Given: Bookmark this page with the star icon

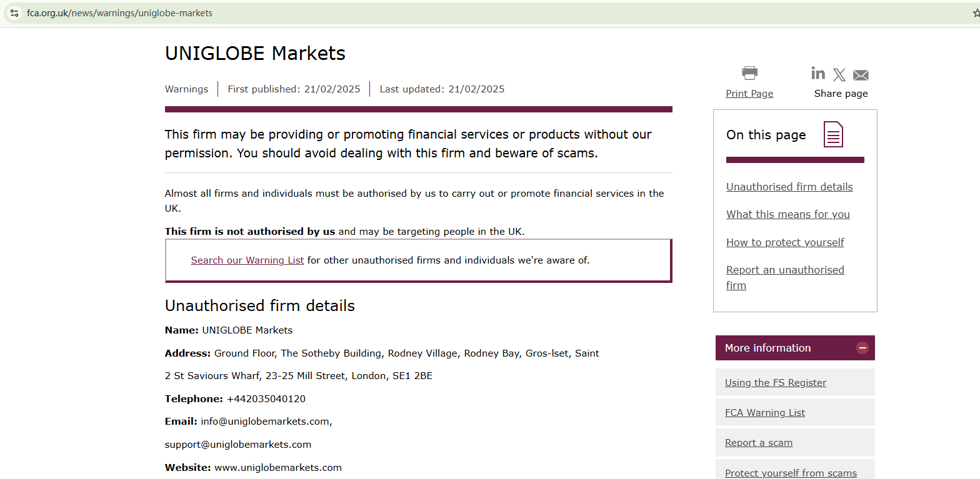Looking at the screenshot, I should pyautogui.click(x=976, y=13).
